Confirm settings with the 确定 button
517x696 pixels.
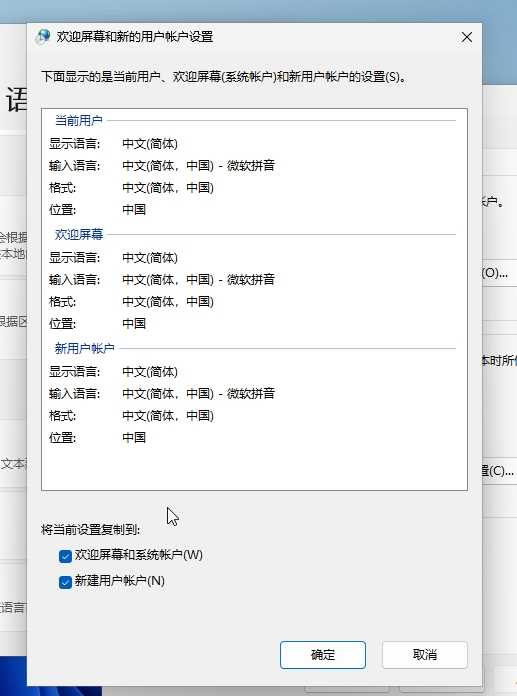point(323,655)
